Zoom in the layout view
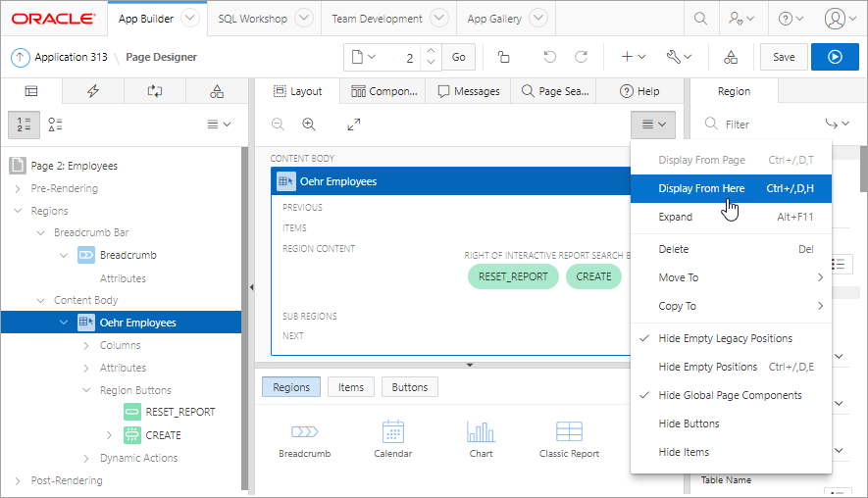Screen dimensions: 868x498 (309, 124)
